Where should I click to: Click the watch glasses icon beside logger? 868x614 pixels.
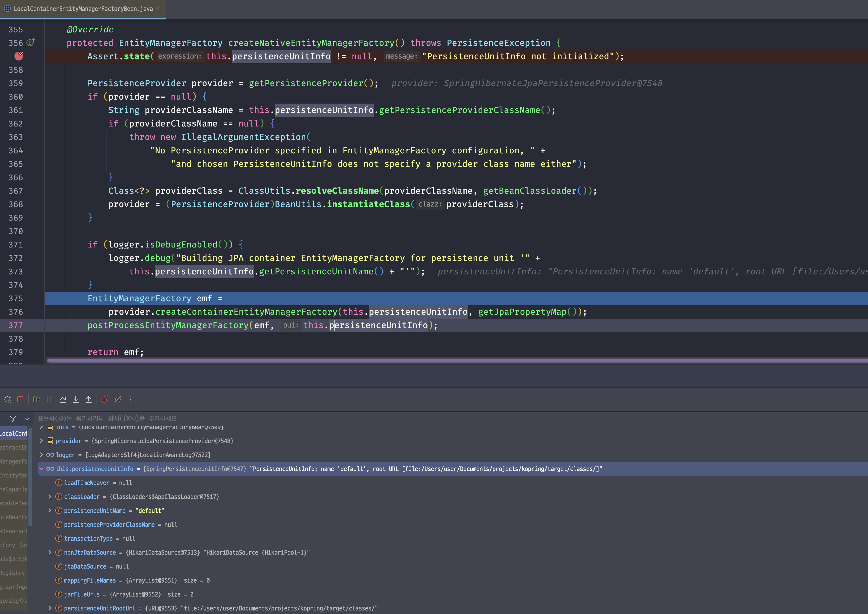(50, 455)
